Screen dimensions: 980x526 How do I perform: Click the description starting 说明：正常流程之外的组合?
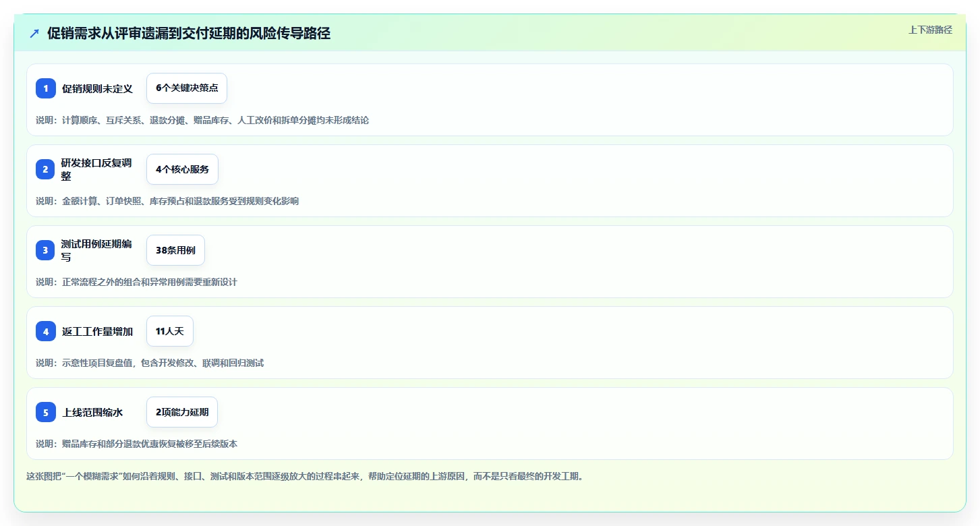(136, 282)
